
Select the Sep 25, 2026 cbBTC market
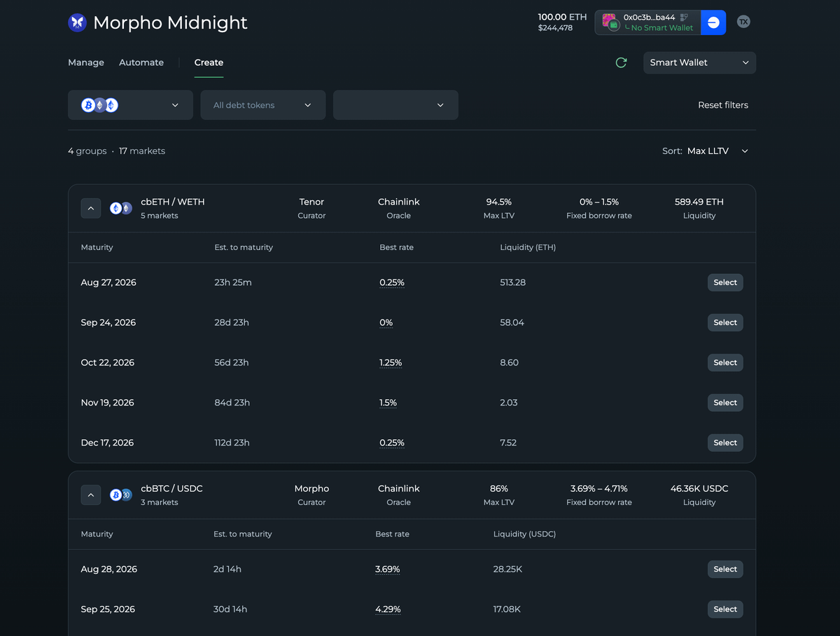725,609
